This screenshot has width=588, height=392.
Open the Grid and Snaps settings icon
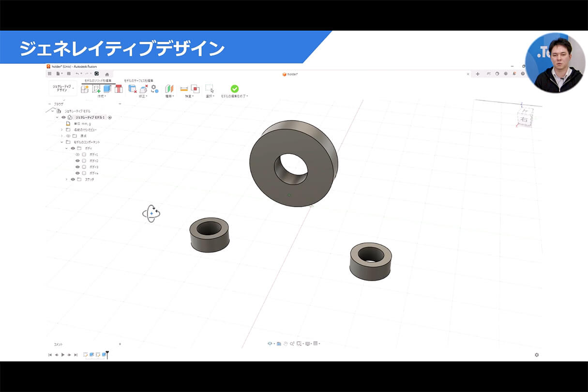coord(316,344)
